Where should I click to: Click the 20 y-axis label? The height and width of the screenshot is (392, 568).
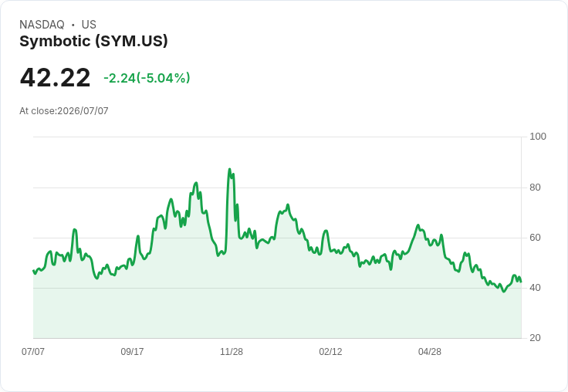point(535,338)
